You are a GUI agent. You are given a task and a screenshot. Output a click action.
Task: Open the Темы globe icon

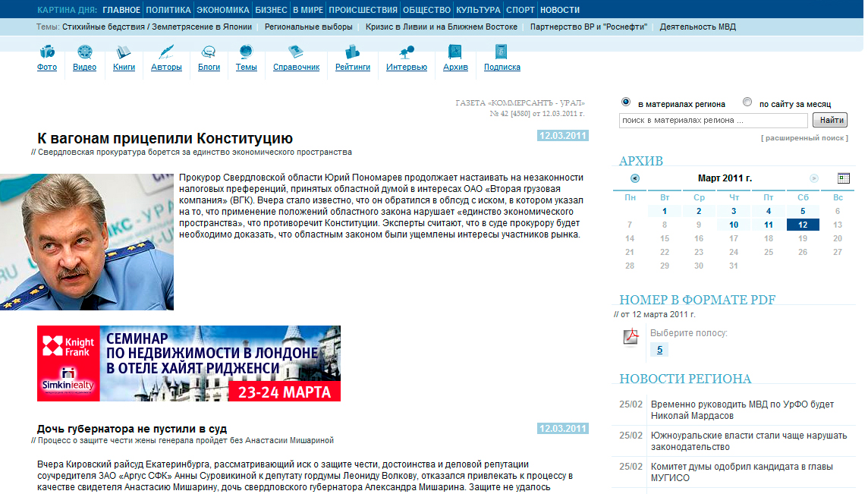246,52
